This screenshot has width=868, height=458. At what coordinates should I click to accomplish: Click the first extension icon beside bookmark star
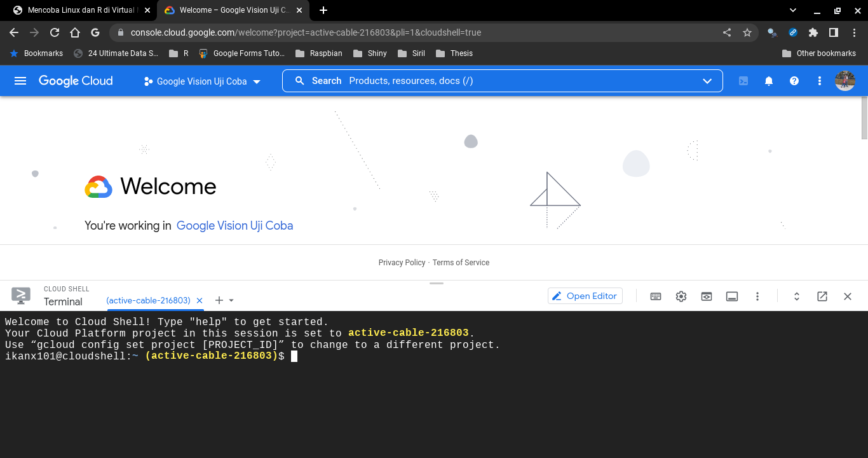pos(772,32)
